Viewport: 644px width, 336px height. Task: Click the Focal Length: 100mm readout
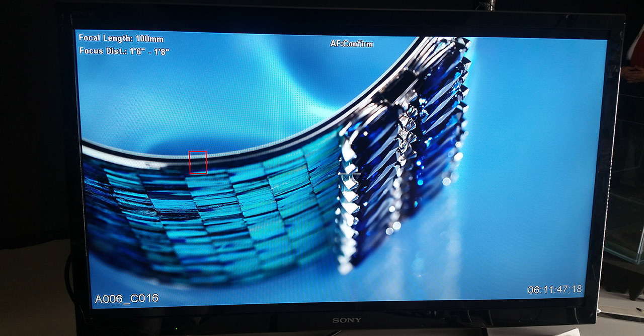[121, 39]
